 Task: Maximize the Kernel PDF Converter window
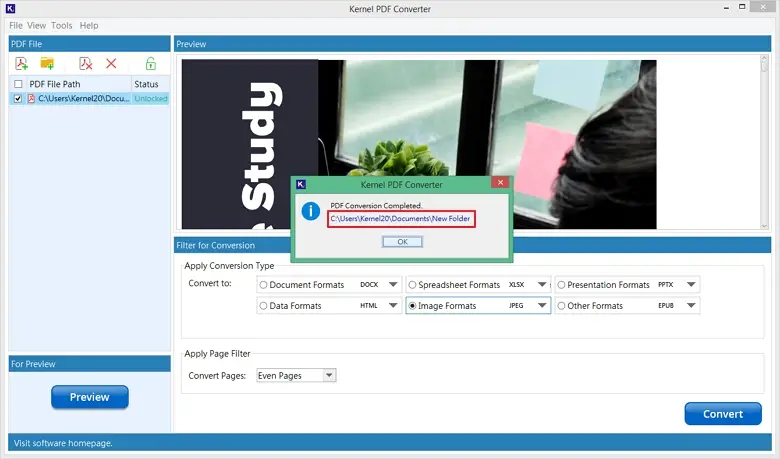742,7
